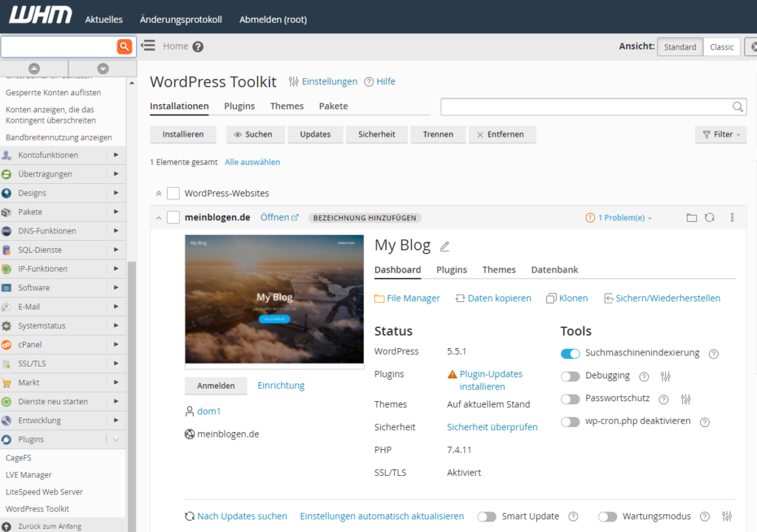Collapse all WordPress-Websites double chevron
The width and height of the screenshot is (757, 532).
[x=158, y=194]
